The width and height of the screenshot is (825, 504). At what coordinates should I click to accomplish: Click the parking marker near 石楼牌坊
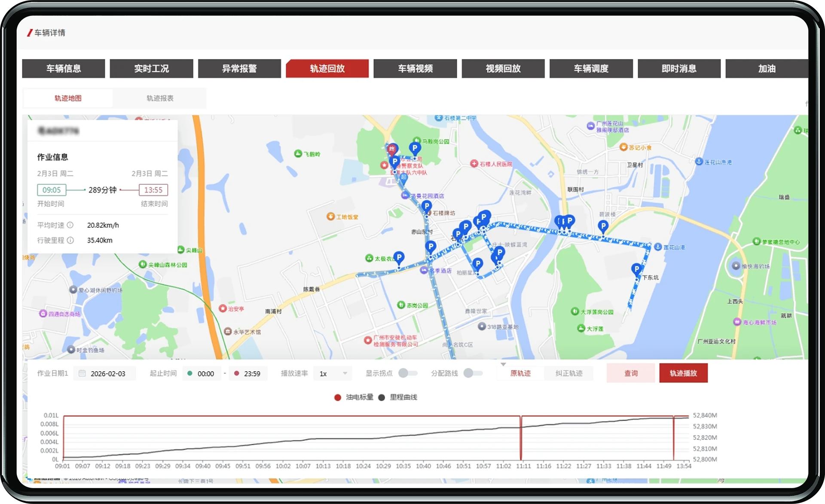click(426, 206)
